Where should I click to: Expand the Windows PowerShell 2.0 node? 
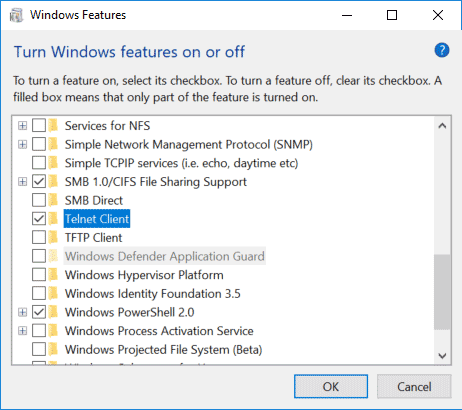coord(22,312)
